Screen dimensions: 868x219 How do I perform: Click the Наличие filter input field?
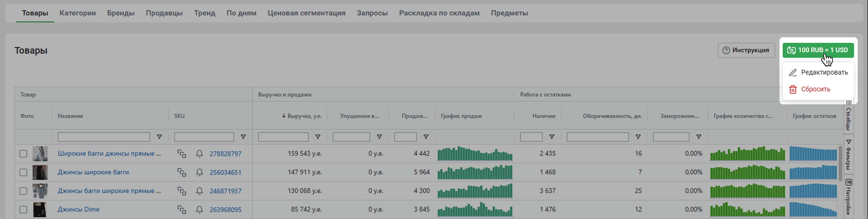[x=531, y=137]
